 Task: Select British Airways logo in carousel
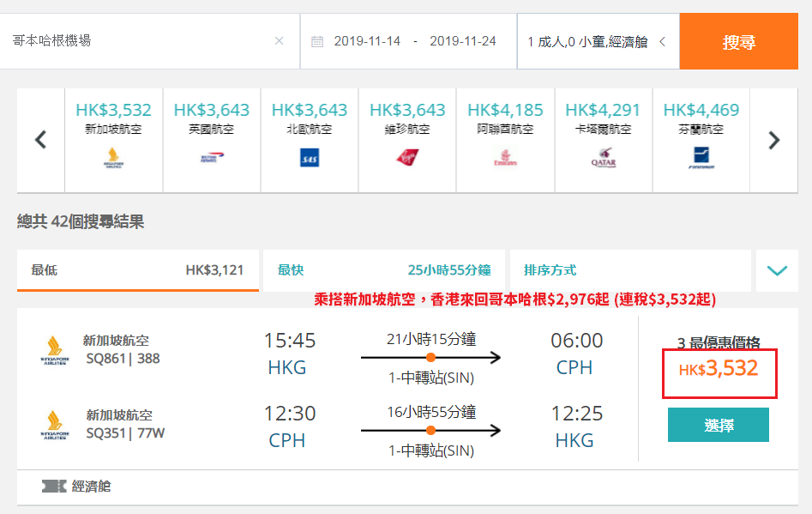[x=211, y=158]
